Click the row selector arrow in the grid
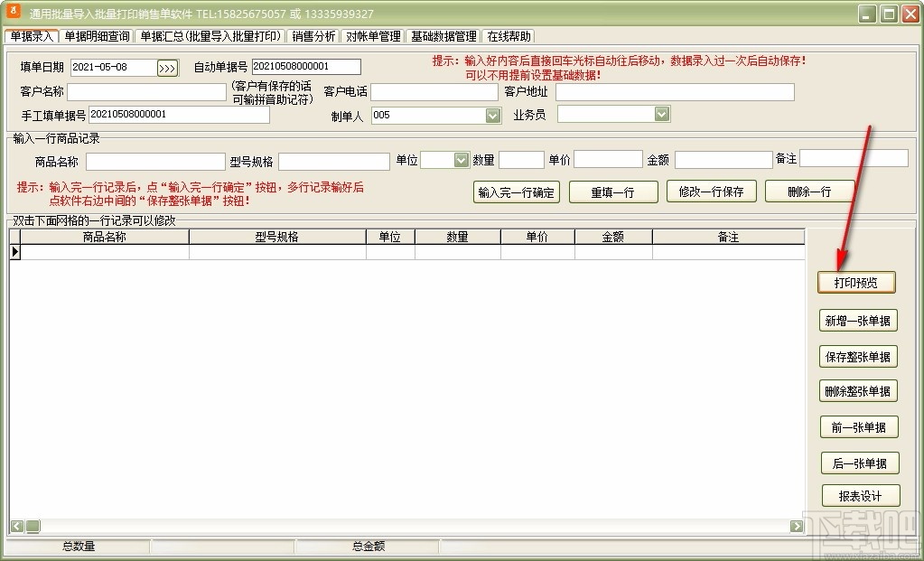Screen dimensions: 924x561 [15, 252]
